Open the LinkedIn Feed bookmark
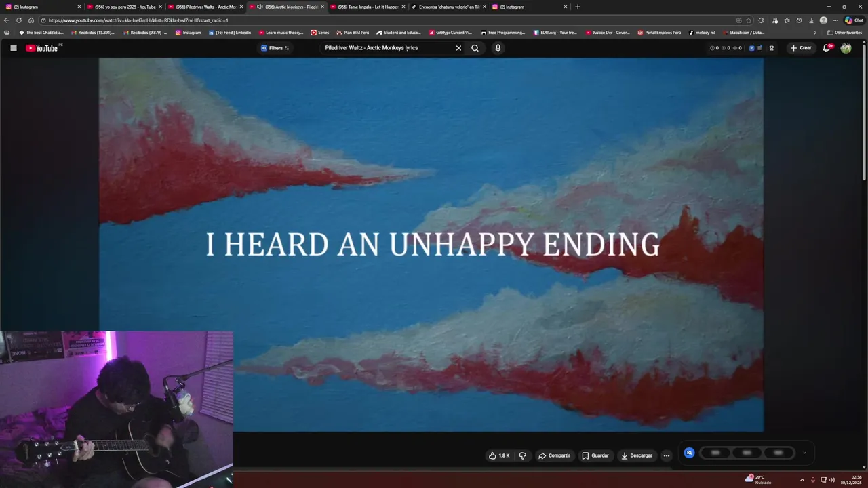The width and height of the screenshot is (868, 488). (230, 33)
